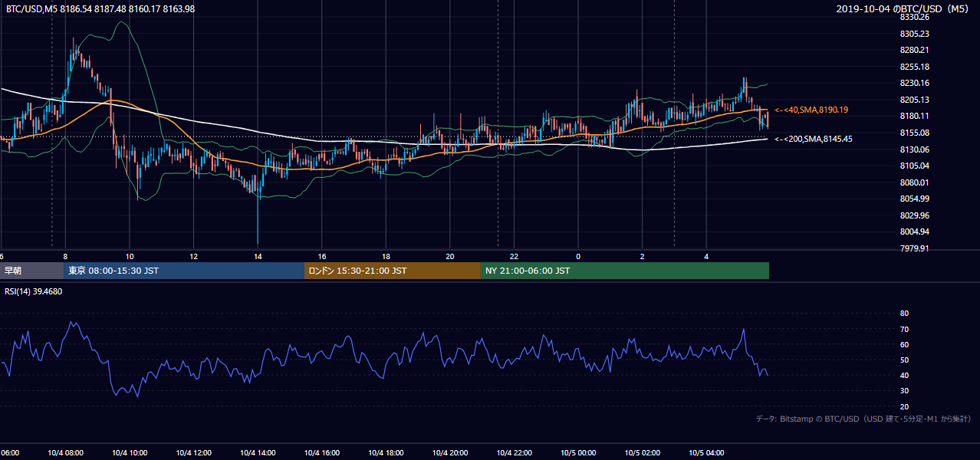This screenshot has width=980, height=460.
Task: Click the 10/5 02:00 date axis label
Action: (x=643, y=453)
